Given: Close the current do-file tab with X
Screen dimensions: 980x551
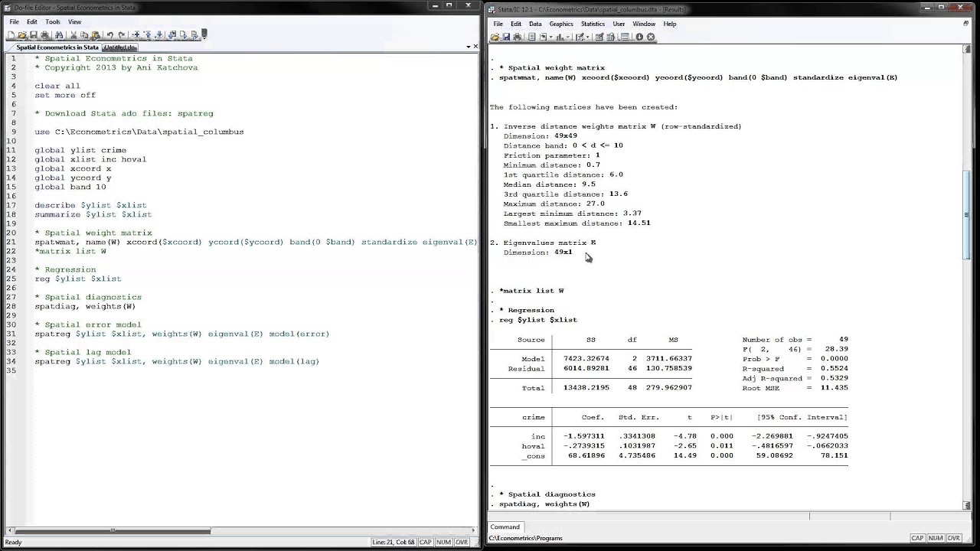Looking at the screenshot, I should pyautogui.click(x=475, y=47).
